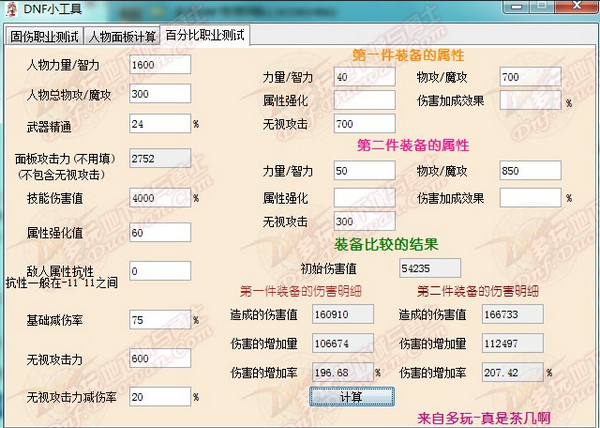Image resolution: width=600 pixels, height=428 pixels.
Task: Click the DNF小工具 title bar icon
Action: [x=10, y=9]
